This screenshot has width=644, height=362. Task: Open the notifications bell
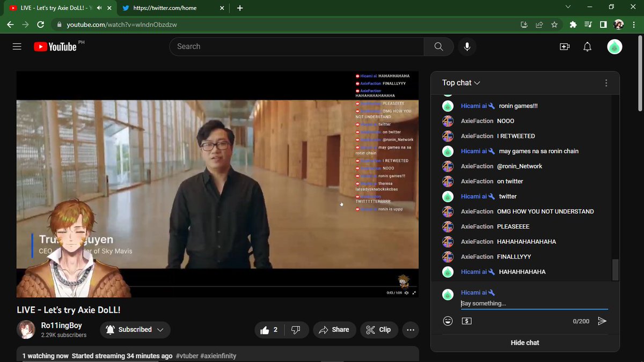point(588,47)
